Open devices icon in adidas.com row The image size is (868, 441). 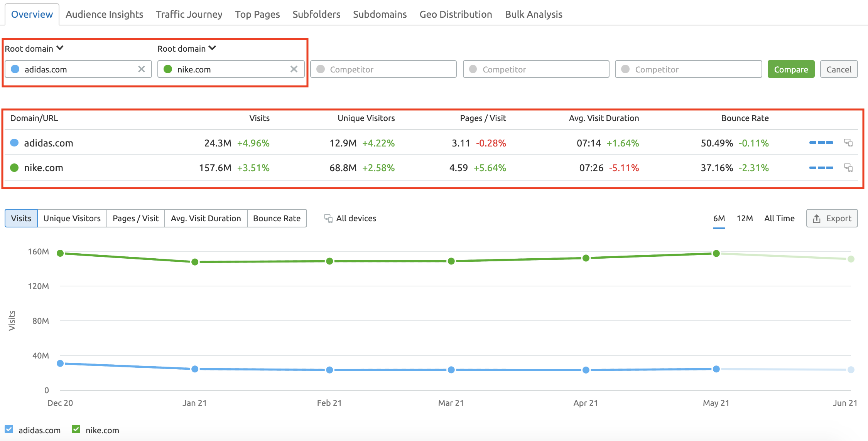coord(848,143)
